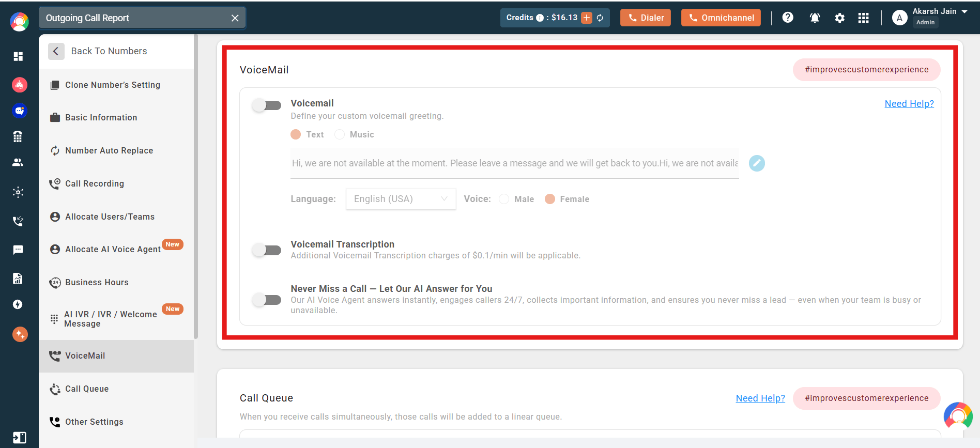
Task: Select the Music radio option
Action: [340, 134]
